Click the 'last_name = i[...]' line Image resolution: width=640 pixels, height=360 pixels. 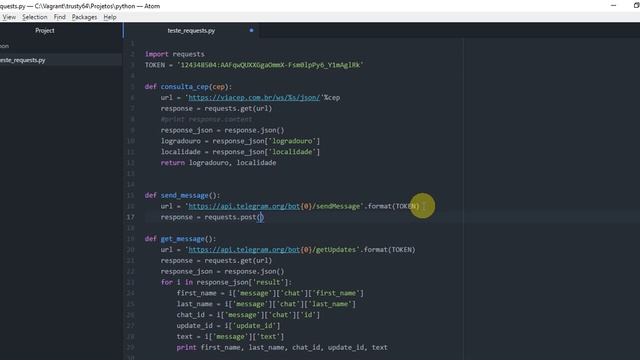point(266,304)
